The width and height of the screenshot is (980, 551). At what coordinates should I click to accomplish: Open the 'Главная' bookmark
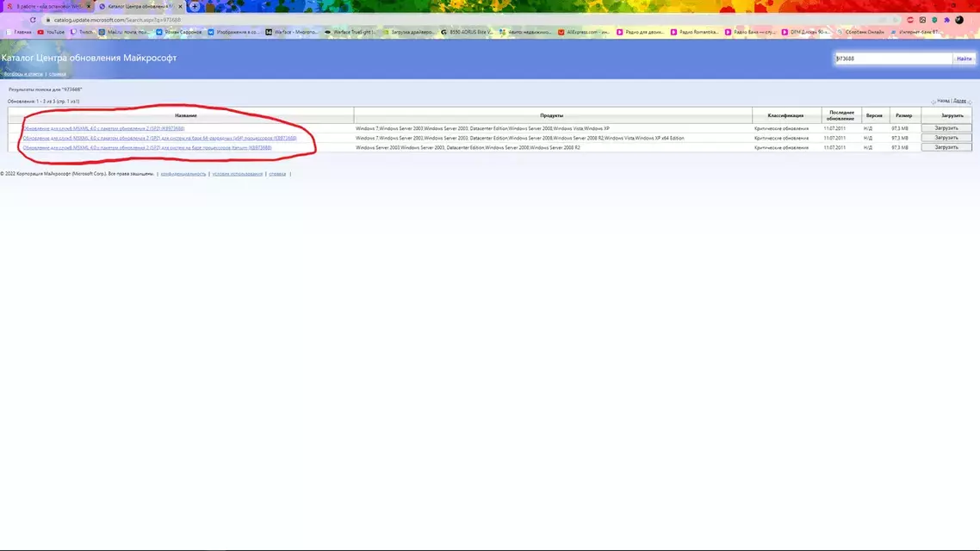coord(19,32)
